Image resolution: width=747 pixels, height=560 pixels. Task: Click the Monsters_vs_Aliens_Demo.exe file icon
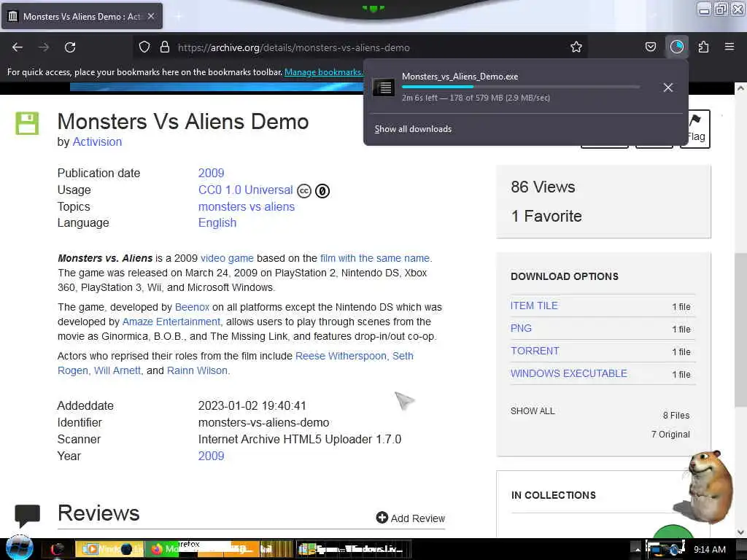click(384, 87)
